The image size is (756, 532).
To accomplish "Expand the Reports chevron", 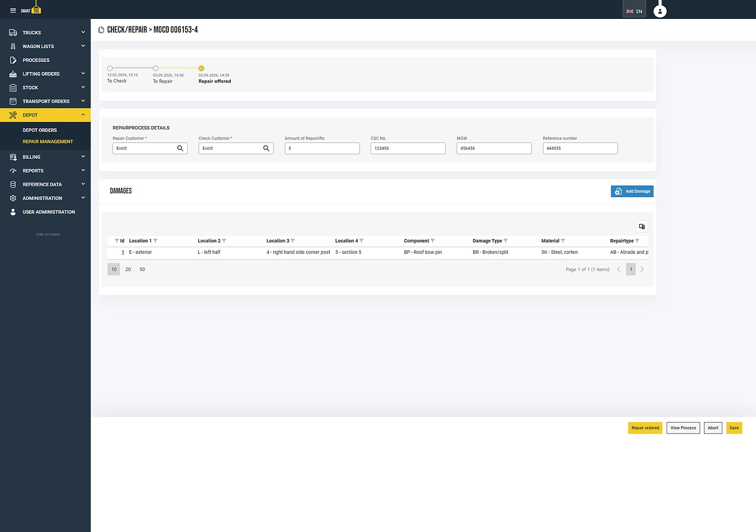I will 83,170.
